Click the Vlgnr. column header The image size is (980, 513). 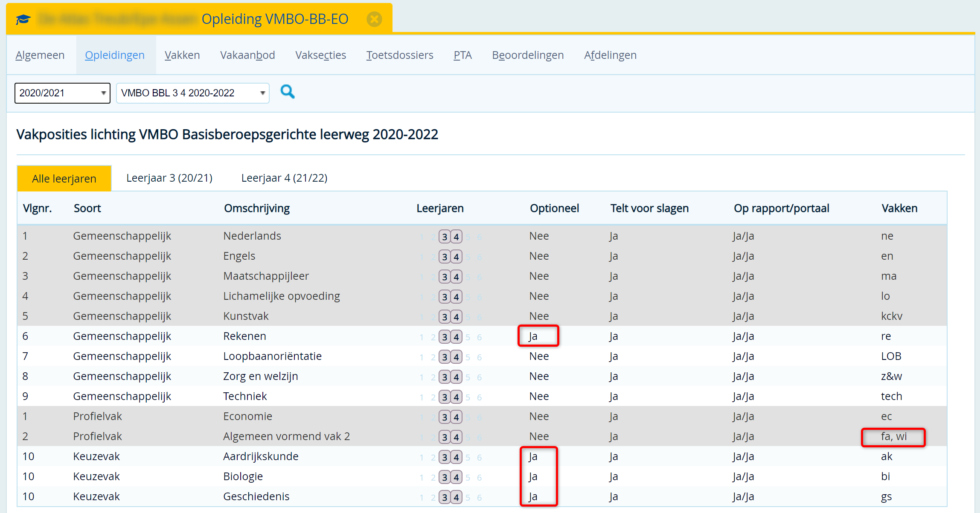[x=37, y=208]
